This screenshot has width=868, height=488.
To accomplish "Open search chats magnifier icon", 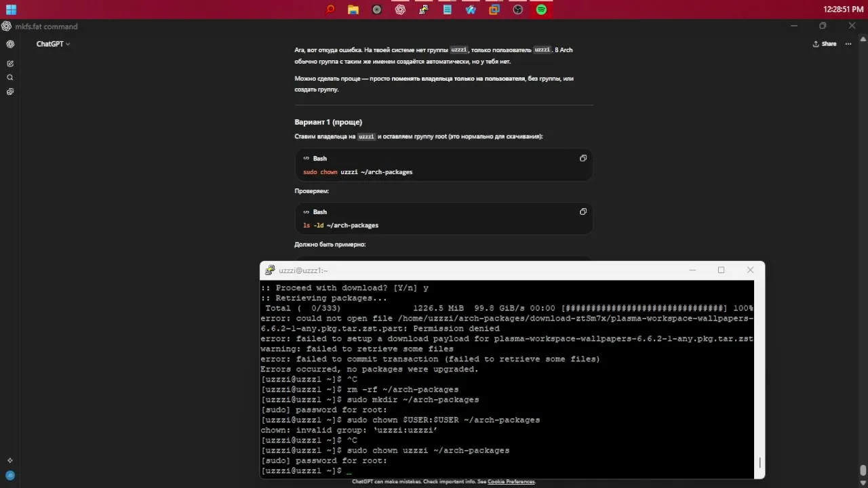I will [10, 77].
